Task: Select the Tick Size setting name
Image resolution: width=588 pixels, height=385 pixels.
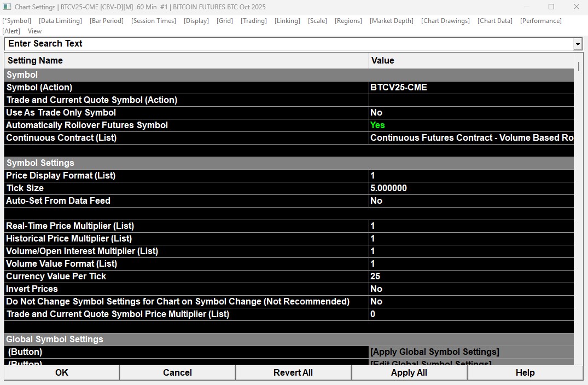Action: click(25, 188)
